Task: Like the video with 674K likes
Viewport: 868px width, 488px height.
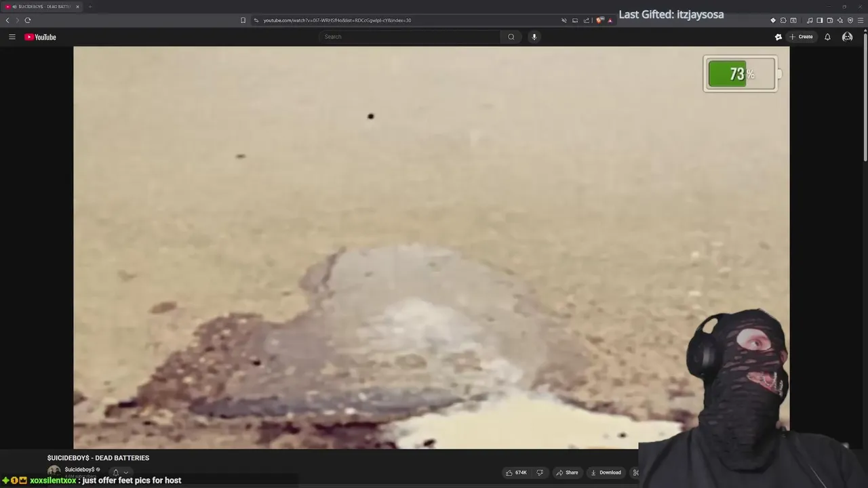Action: point(516,472)
